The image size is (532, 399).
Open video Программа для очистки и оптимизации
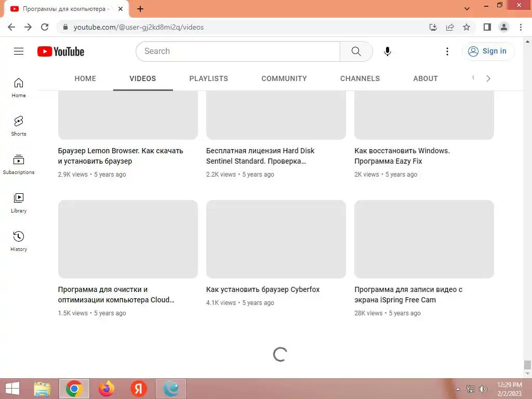pos(116,295)
